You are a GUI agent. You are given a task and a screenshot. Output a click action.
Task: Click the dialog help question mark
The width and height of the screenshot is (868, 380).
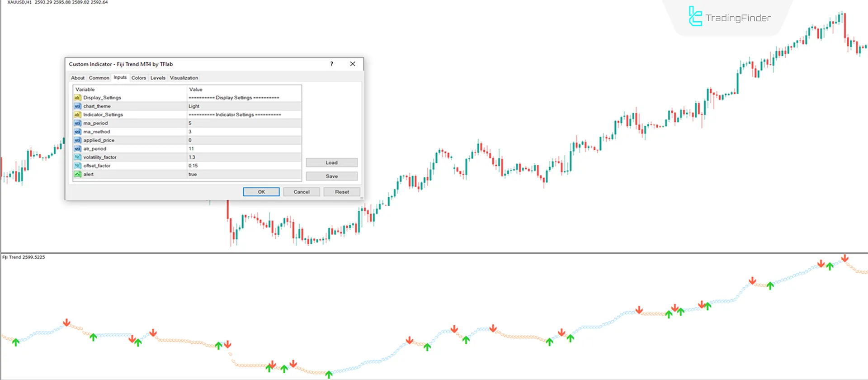click(x=331, y=64)
